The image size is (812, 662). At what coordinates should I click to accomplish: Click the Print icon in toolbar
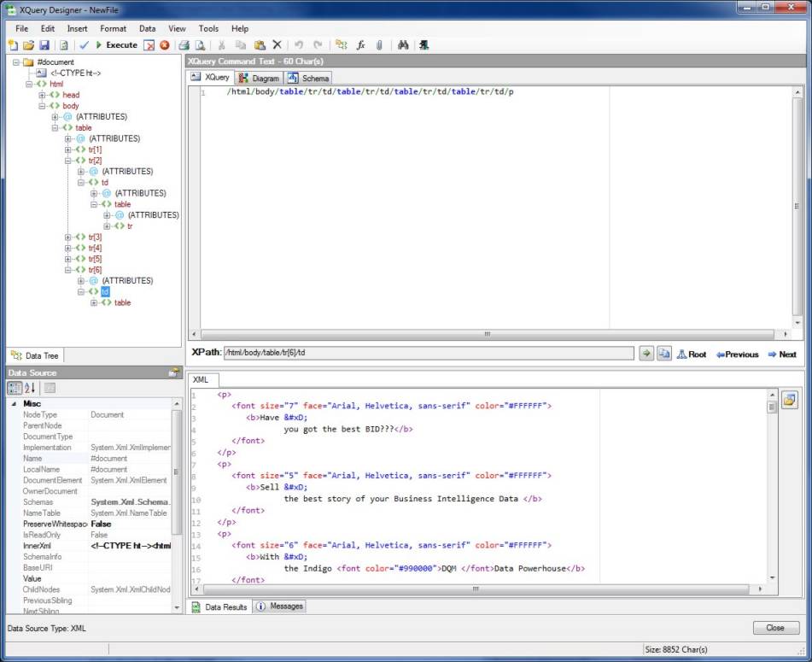click(184, 45)
